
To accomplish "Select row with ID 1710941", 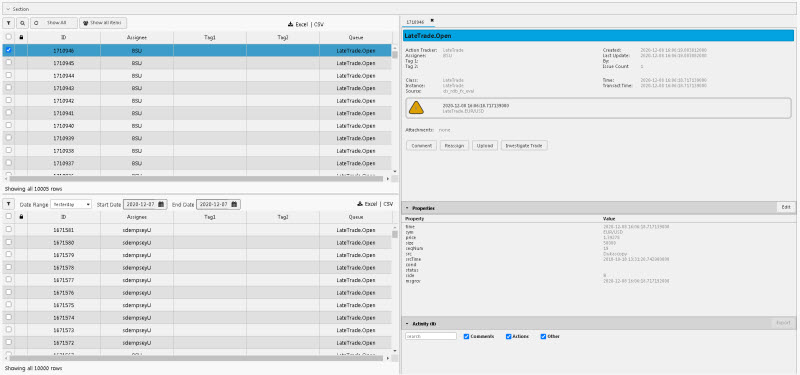I will click(x=197, y=113).
